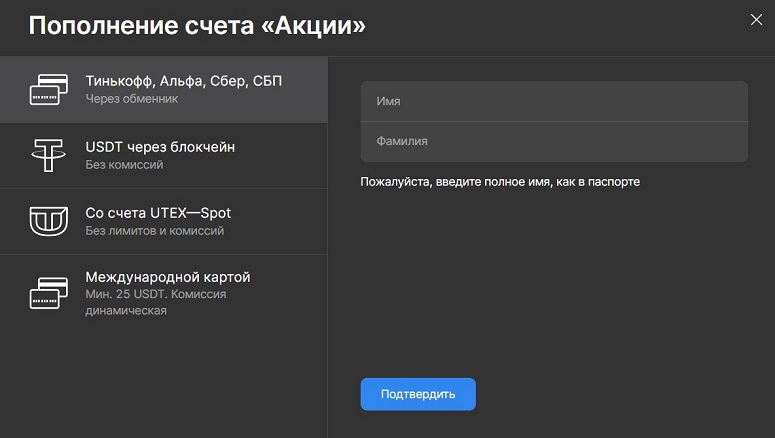Click the Без лимитов и комиссий text
This screenshot has height=438, width=775.
(x=155, y=230)
